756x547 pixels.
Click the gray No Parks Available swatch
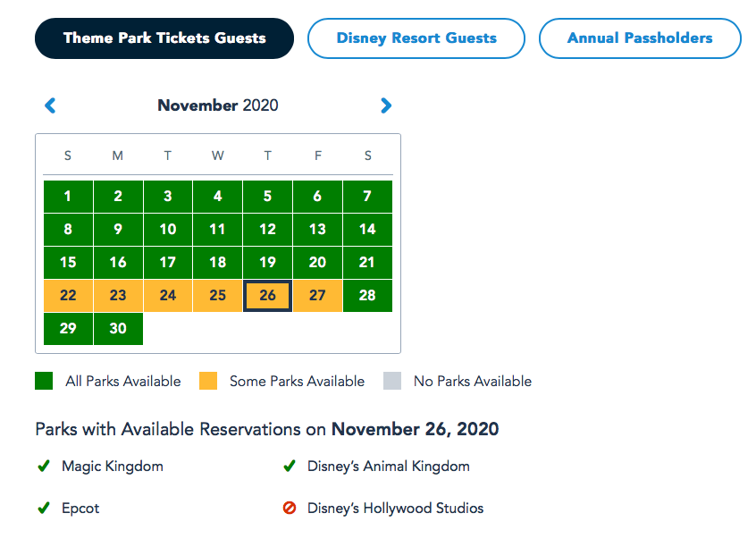point(391,382)
